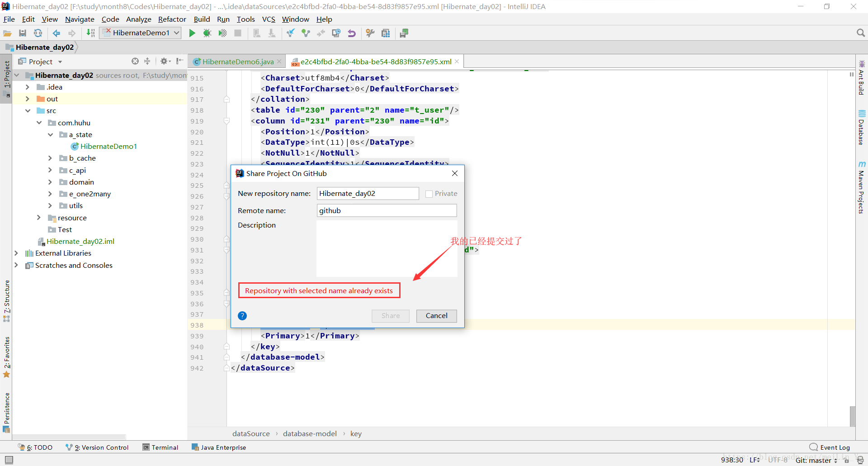This screenshot has width=868, height=466.
Task: Toggle the Maven Projects side panel
Action: click(x=862, y=187)
